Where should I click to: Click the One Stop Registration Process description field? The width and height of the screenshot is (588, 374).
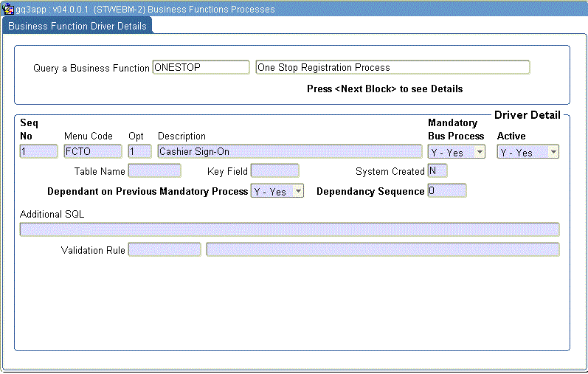click(392, 68)
